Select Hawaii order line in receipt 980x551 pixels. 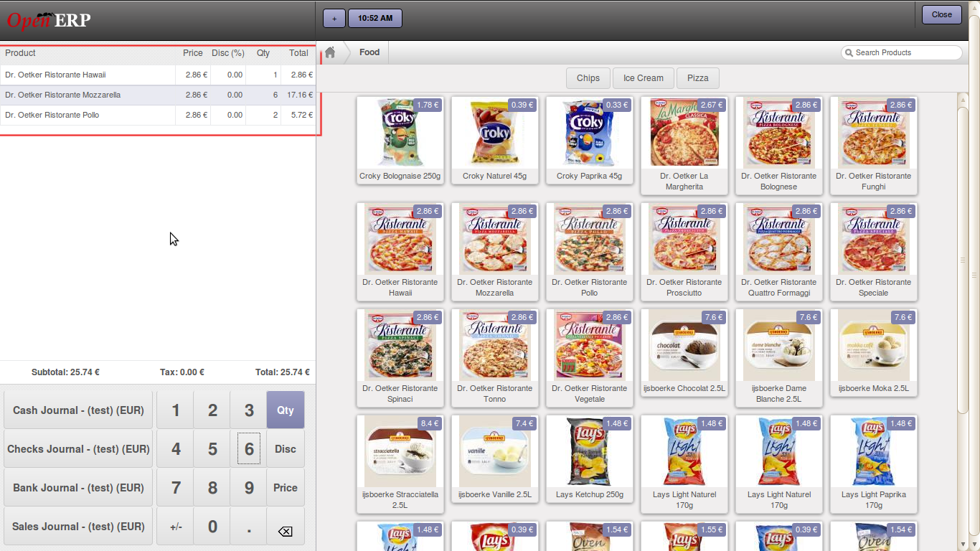tap(158, 75)
